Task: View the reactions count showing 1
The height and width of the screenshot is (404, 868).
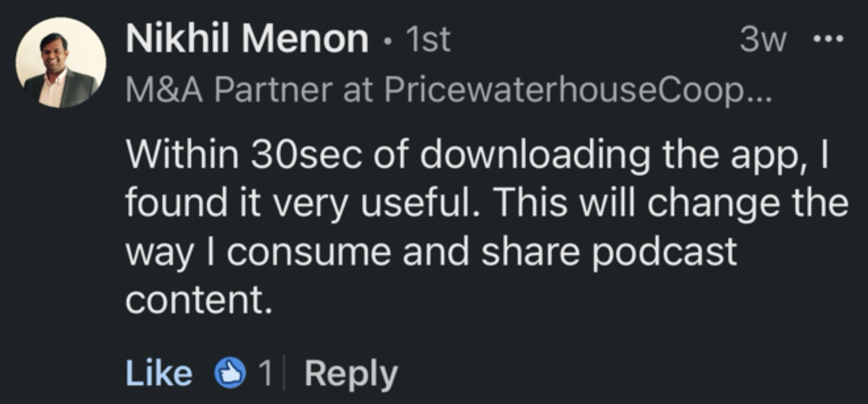Action: click(x=265, y=374)
